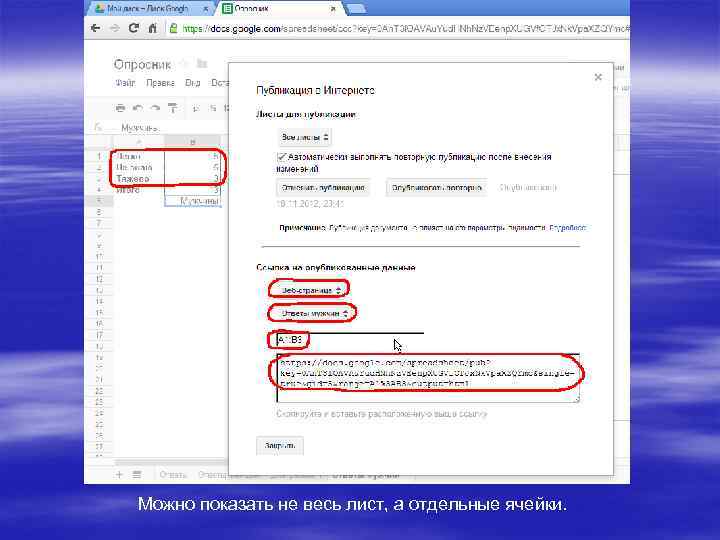Apply percent format from toolbar

[213, 108]
